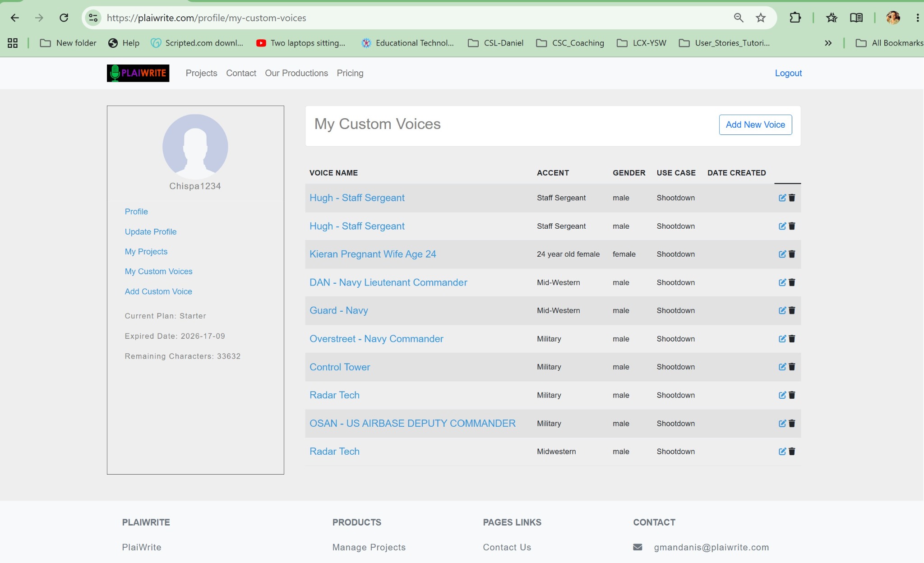Open the Chrome profile avatar

click(893, 18)
